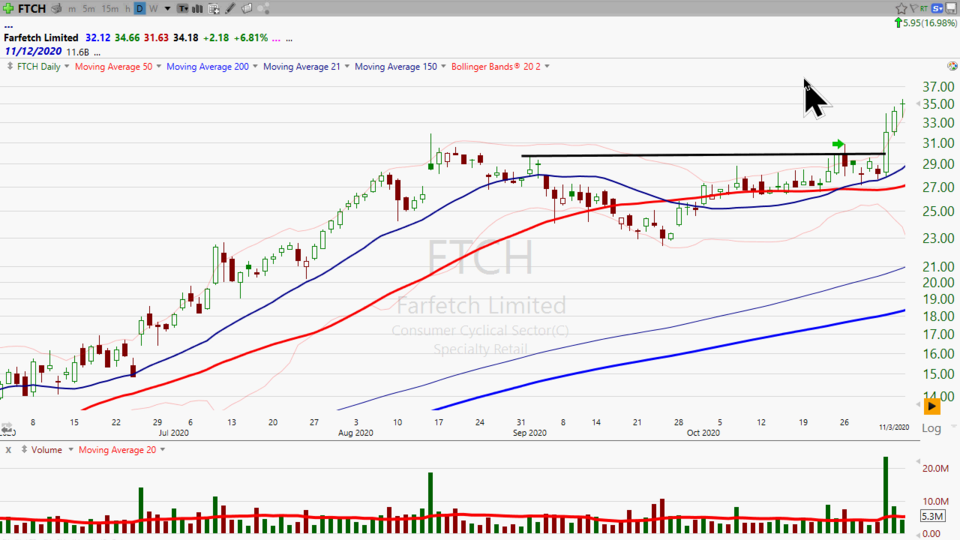
Task: Expand the Moving Average 21 dropdown arrow
Action: 347,66
